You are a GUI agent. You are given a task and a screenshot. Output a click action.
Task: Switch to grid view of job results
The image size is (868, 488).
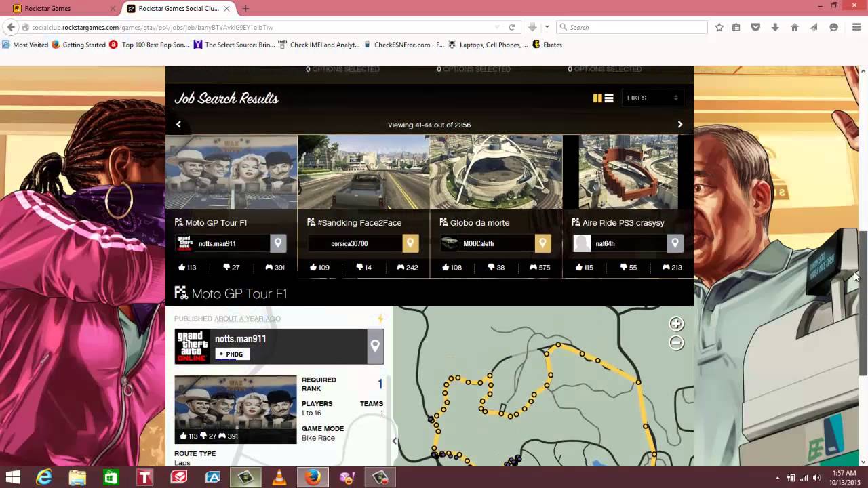(x=597, y=98)
